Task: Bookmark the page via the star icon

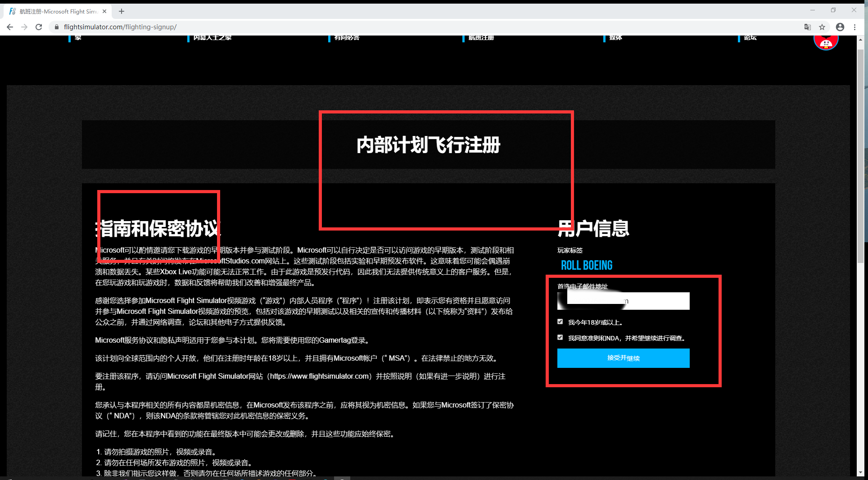Action: pyautogui.click(x=823, y=27)
